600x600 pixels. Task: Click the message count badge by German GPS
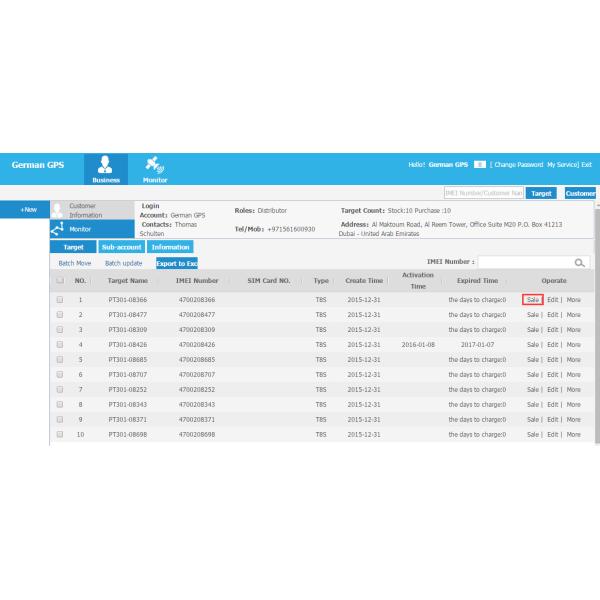point(480,164)
